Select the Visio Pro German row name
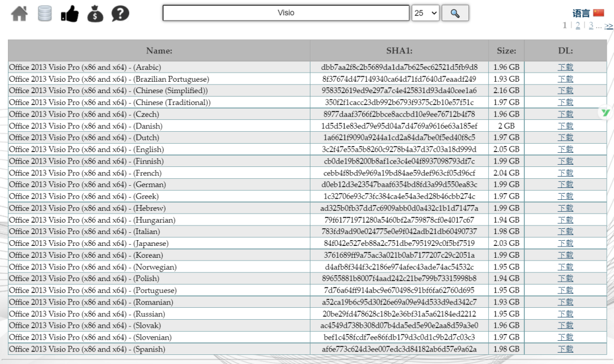 coord(88,185)
